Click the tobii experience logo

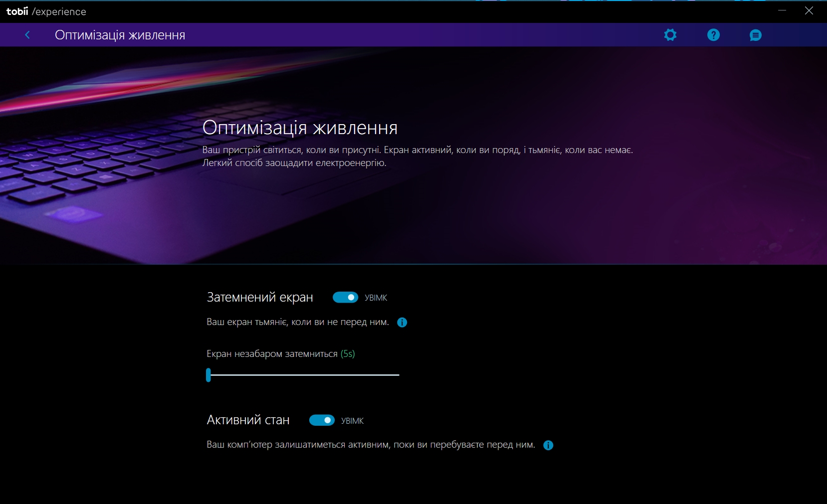click(x=46, y=11)
